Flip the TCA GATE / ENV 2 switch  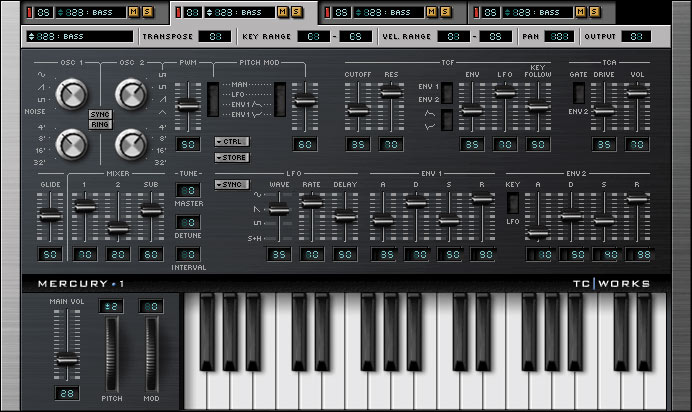click(579, 93)
